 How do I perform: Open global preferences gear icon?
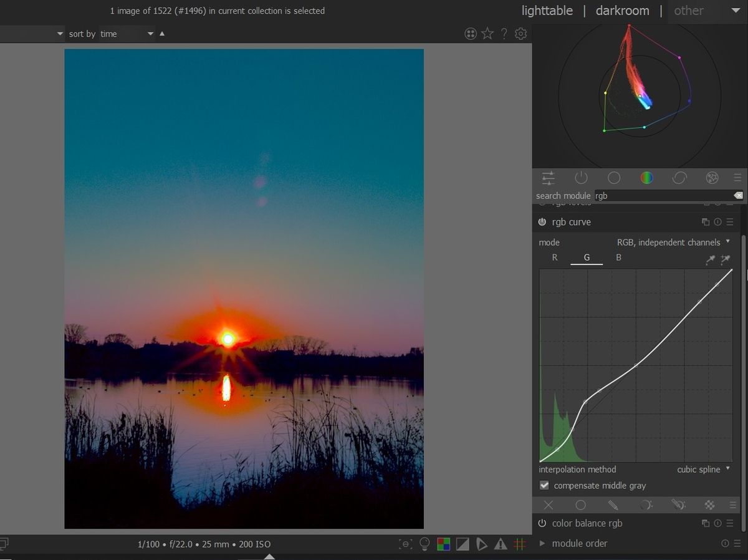(x=521, y=34)
